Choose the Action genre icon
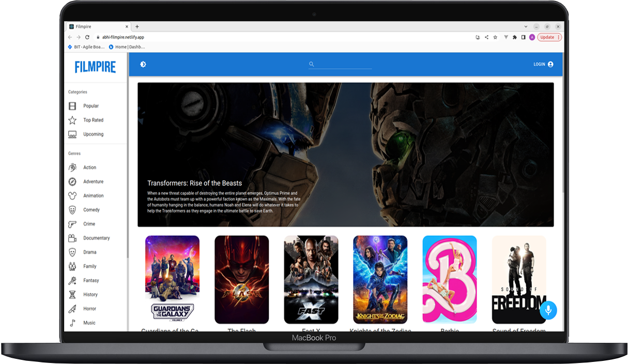 [x=72, y=167]
